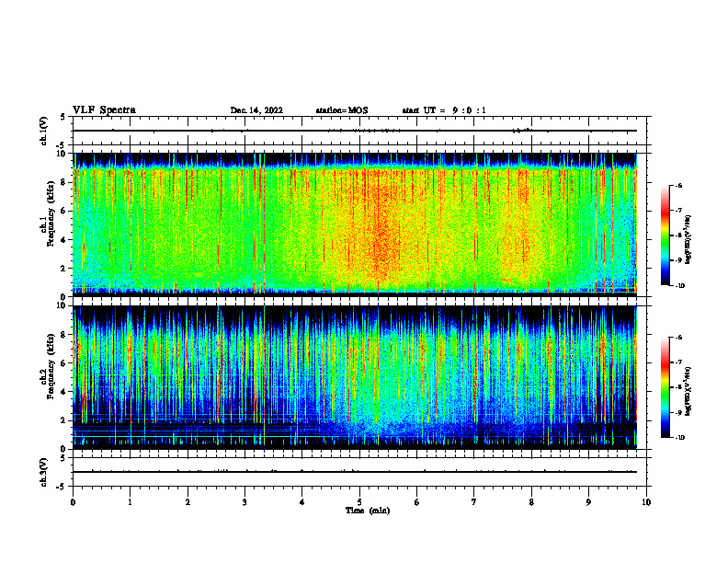The width and height of the screenshot is (728, 563).
Task: Click the "6" kHz tick of ch.2 spectrogram
Action: point(63,363)
